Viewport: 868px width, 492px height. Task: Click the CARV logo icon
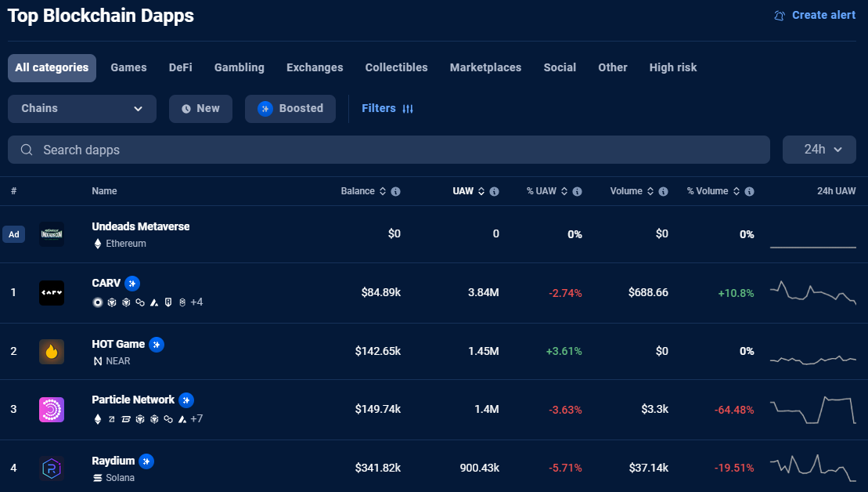click(52, 292)
